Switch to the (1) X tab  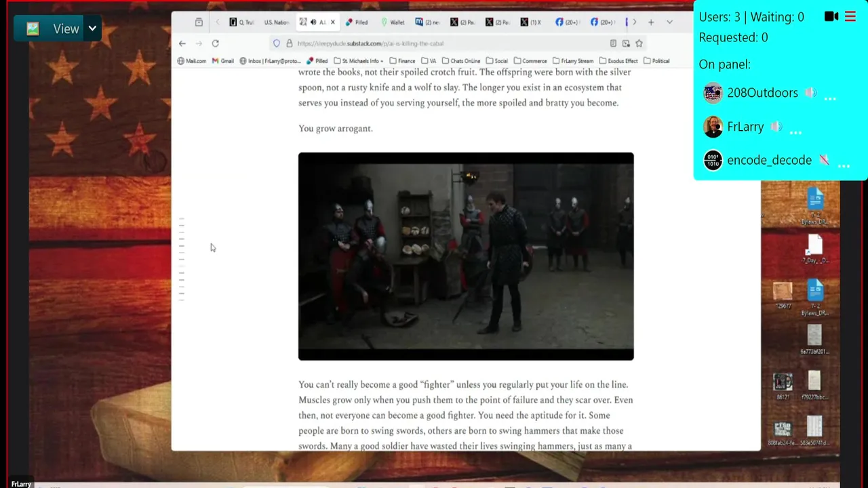coord(531,22)
